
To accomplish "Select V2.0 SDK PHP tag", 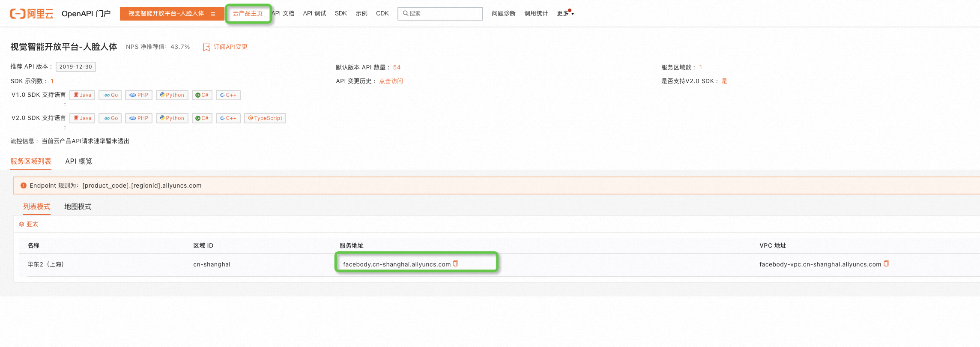I will [139, 118].
